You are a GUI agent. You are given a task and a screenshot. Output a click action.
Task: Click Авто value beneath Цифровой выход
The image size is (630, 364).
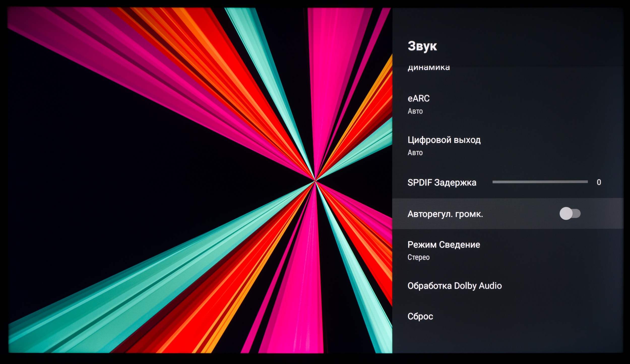click(415, 153)
